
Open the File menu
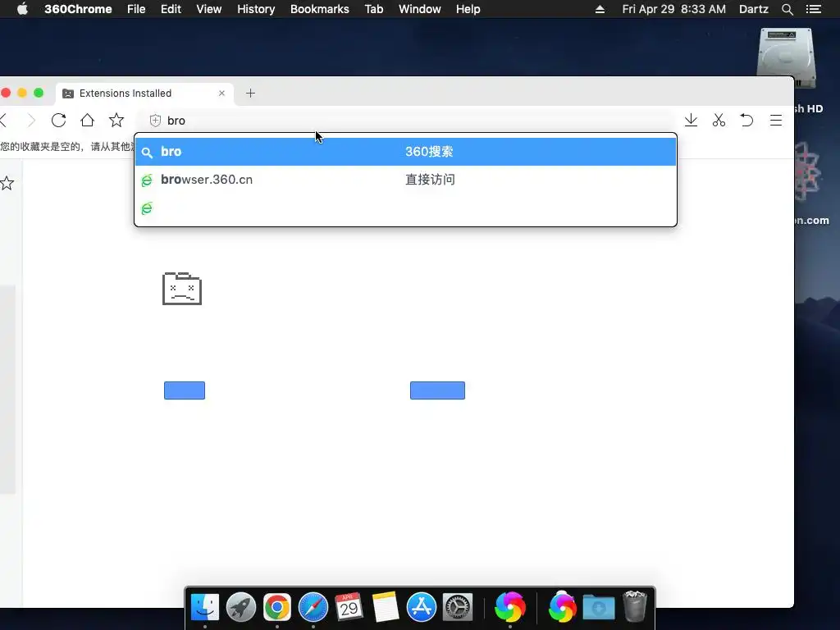136,9
